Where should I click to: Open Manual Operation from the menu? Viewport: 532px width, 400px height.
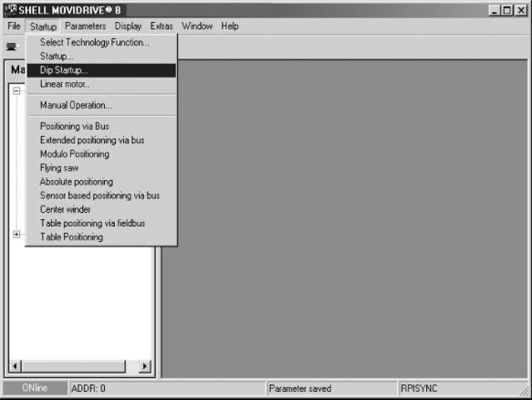pyautogui.click(x=101, y=105)
